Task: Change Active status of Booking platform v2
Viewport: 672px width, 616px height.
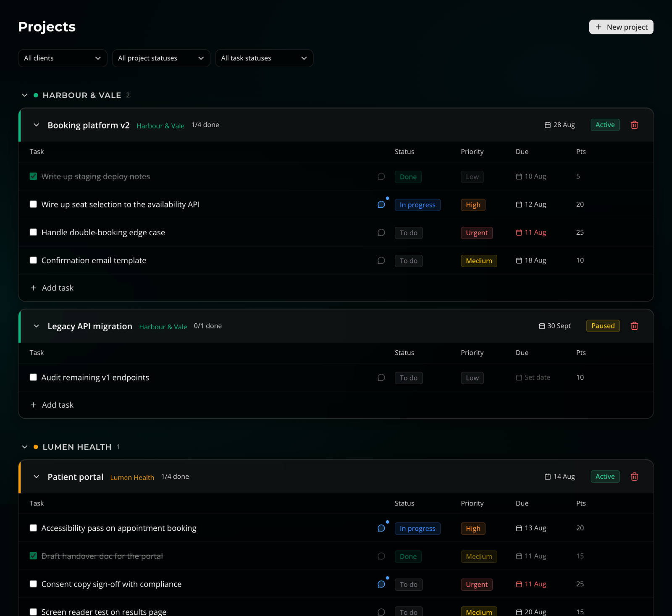Action: coord(605,125)
